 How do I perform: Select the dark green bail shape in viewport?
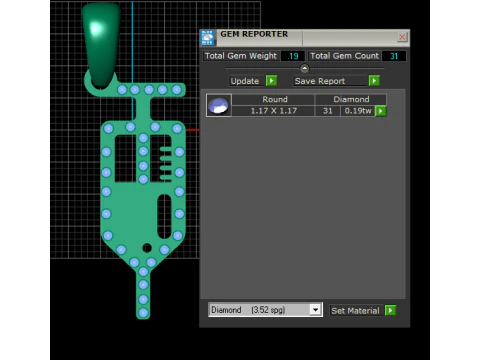(101, 45)
